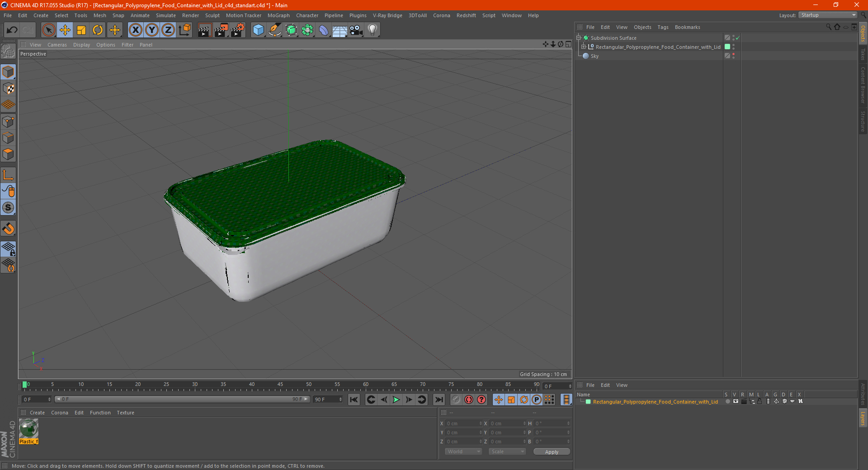Click green layer color swatch in Layers panel
Viewport: 868px width, 470px height.
click(x=588, y=402)
